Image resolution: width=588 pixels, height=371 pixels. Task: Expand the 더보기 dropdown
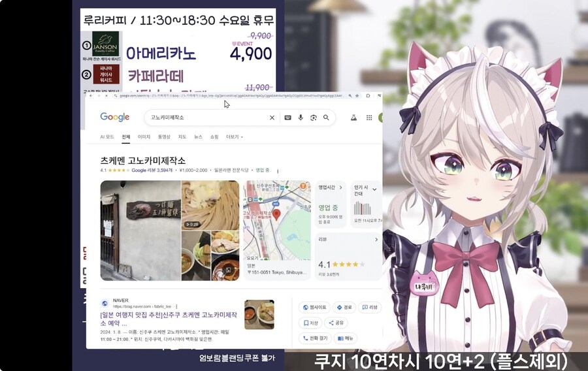[x=235, y=137]
